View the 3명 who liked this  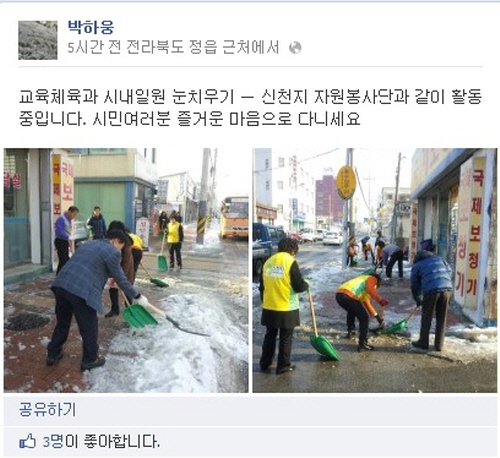click(x=53, y=441)
